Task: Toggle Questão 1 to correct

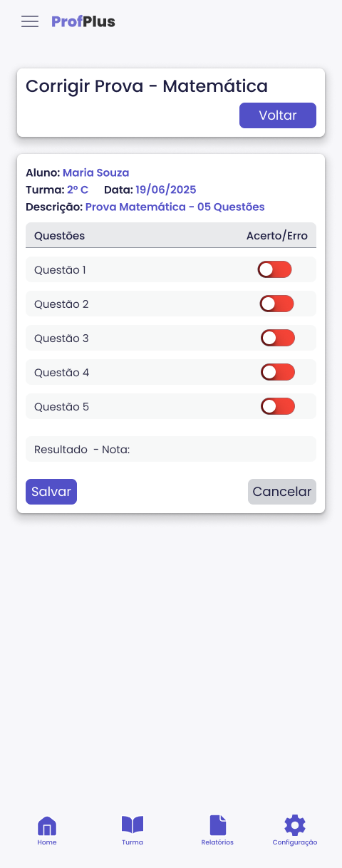Action: [275, 269]
